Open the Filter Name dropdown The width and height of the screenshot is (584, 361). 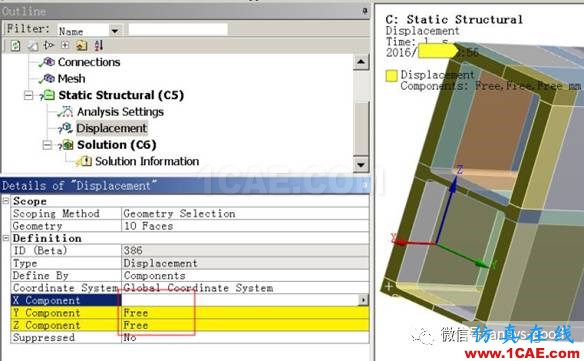[x=115, y=31]
